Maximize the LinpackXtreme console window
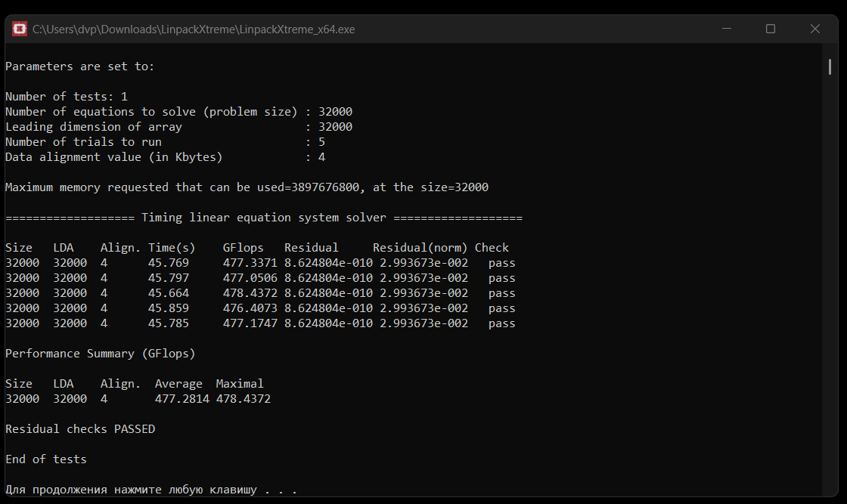This screenshot has height=504, width=847. (771, 29)
